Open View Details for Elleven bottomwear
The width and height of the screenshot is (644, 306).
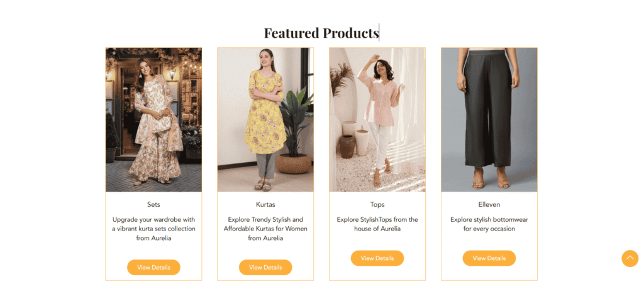(489, 258)
